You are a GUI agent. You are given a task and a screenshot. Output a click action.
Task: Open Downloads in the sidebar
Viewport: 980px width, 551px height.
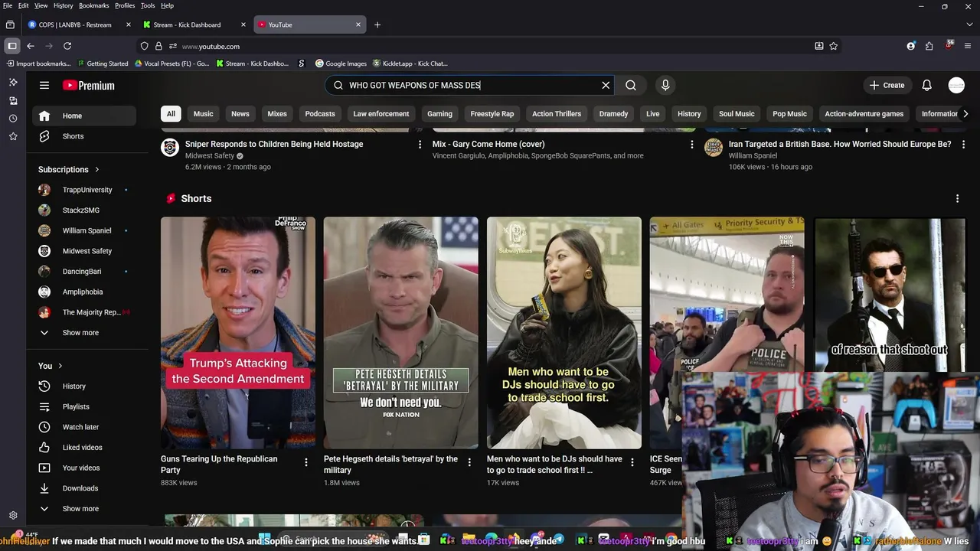point(84,488)
